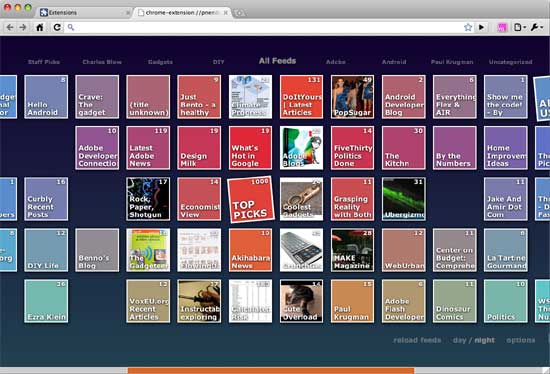
Task: Click the reload feeds link
Action: (417, 340)
